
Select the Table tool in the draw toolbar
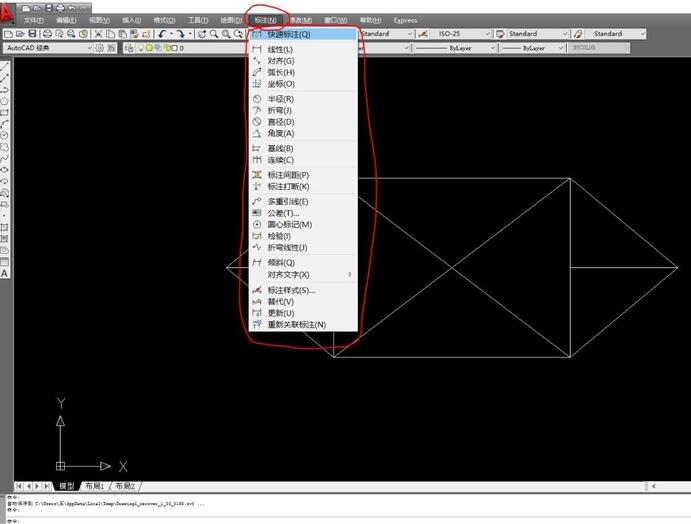(4, 262)
